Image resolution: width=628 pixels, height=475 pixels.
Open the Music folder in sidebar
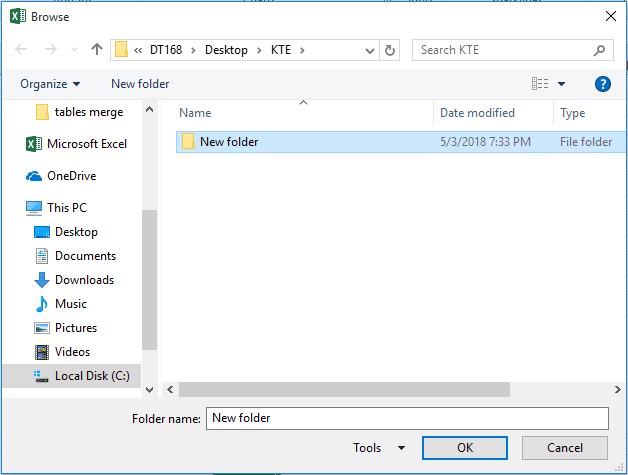(70, 304)
